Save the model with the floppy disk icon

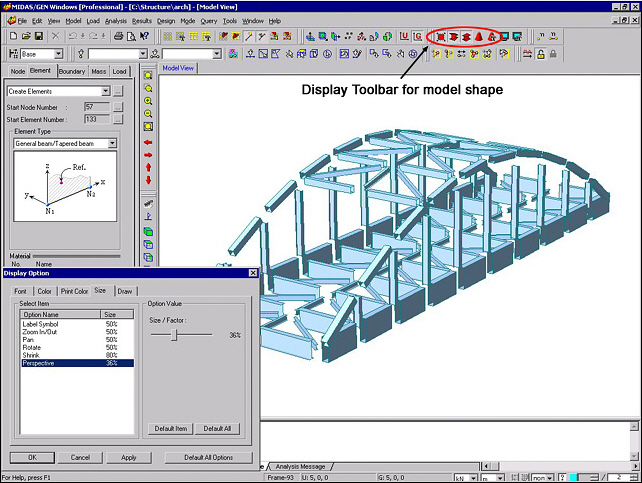click(38, 36)
